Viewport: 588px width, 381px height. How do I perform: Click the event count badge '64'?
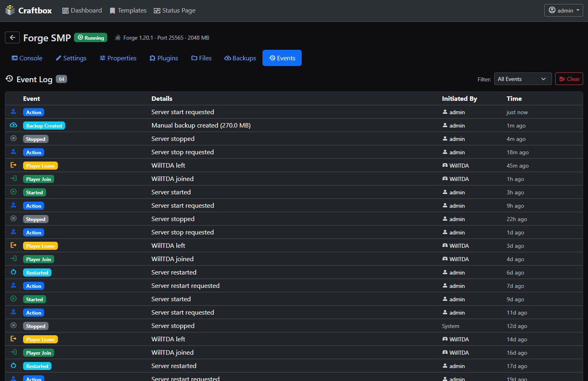61,79
